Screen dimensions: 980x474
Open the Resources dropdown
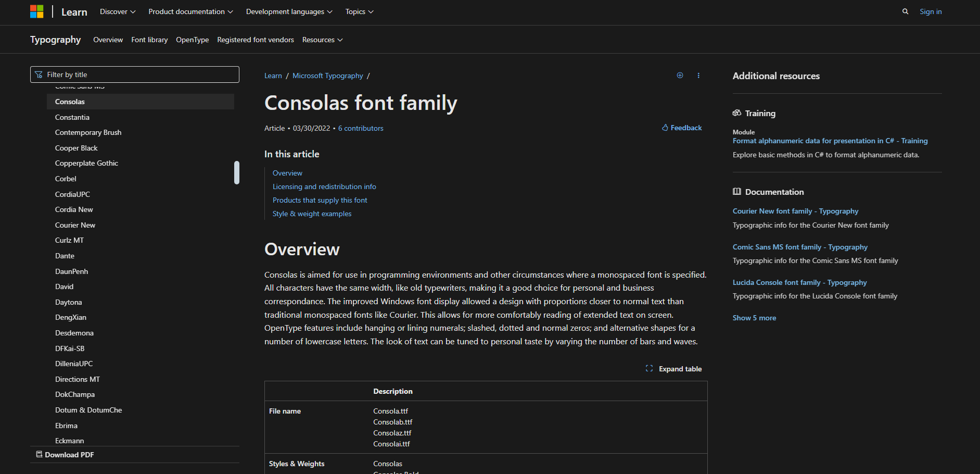coord(322,40)
